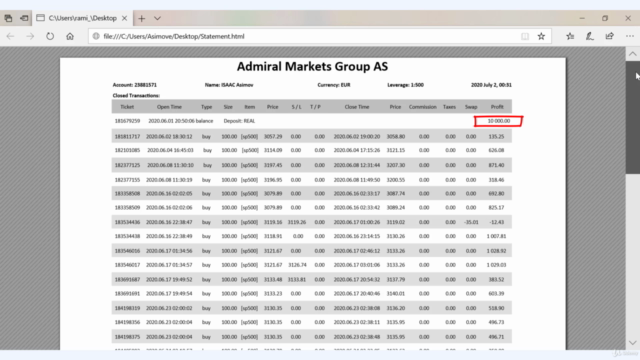Screen dimensions: 640x360
Task: Restore down the browser window
Action: click(605, 18)
